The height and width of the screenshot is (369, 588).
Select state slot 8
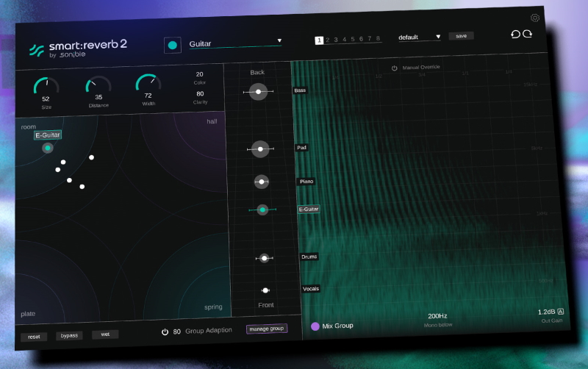[378, 38]
